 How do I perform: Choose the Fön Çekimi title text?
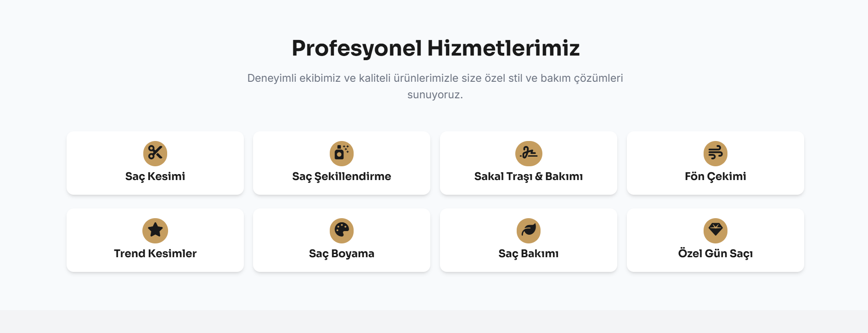click(715, 176)
